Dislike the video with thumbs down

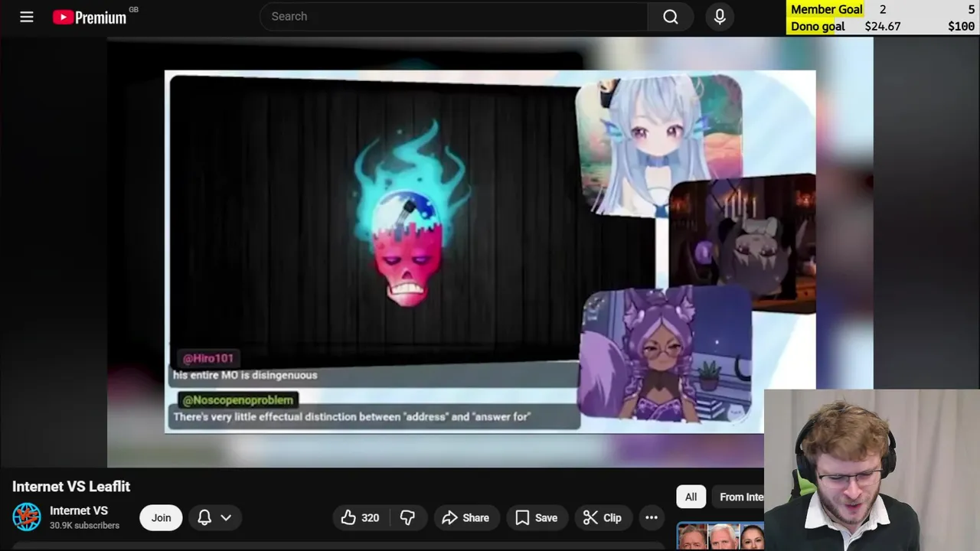(x=407, y=517)
